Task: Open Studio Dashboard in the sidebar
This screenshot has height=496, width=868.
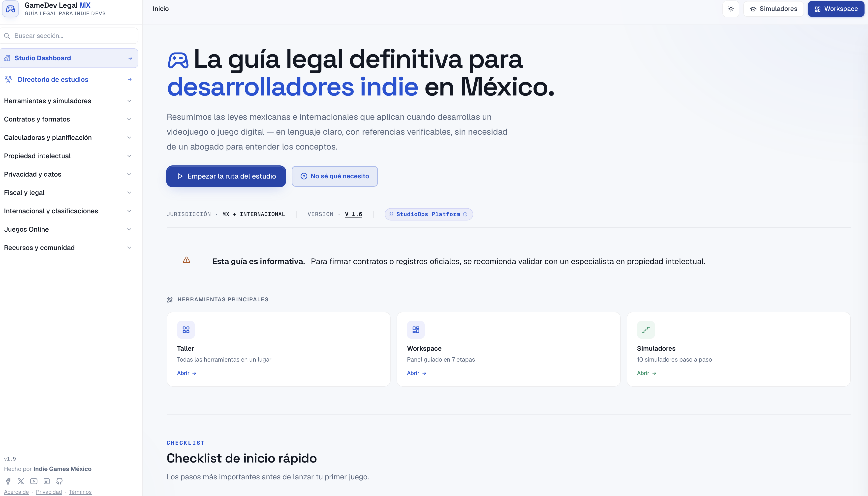Action: pyautogui.click(x=69, y=58)
